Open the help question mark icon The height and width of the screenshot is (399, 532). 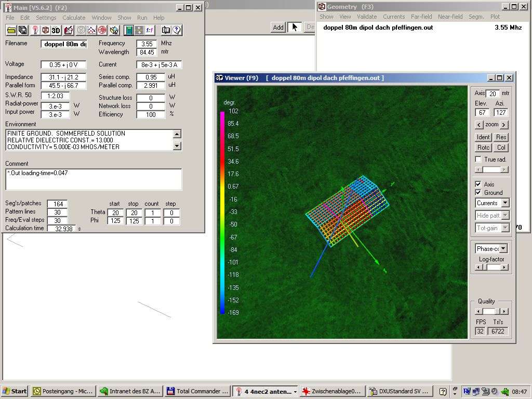point(177,30)
